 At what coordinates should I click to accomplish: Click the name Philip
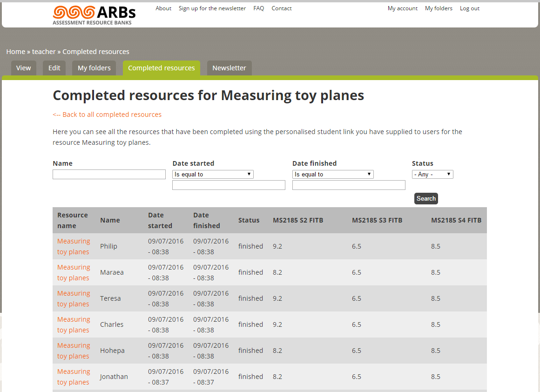pyautogui.click(x=108, y=246)
